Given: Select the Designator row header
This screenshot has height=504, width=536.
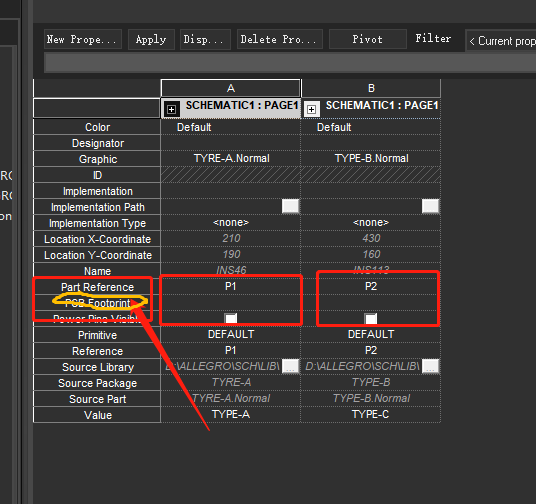Looking at the screenshot, I should [97, 143].
